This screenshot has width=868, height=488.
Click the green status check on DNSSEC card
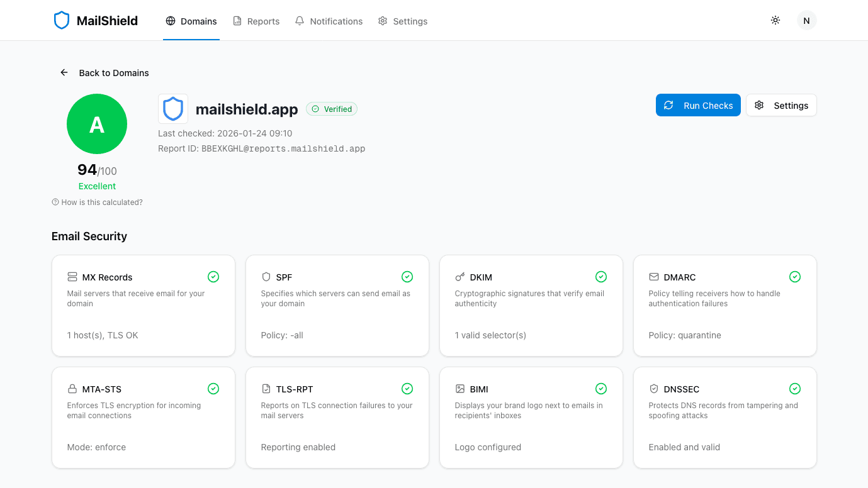pos(795,389)
